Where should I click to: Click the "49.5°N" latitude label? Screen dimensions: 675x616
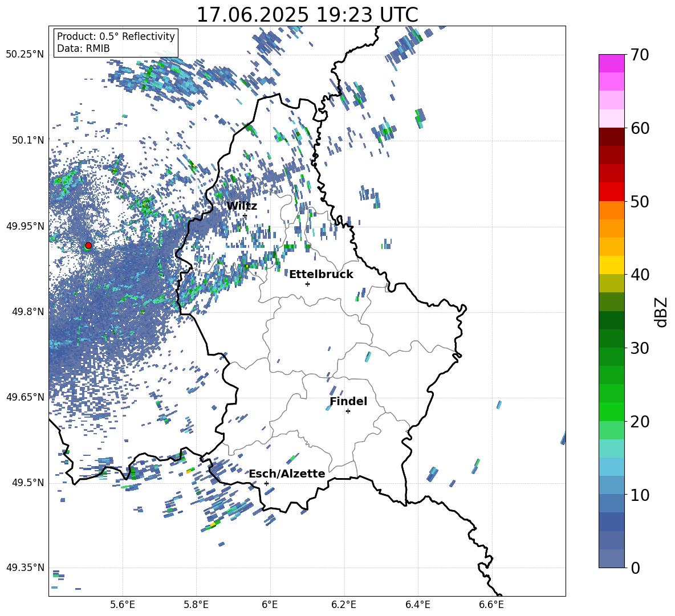pos(28,482)
